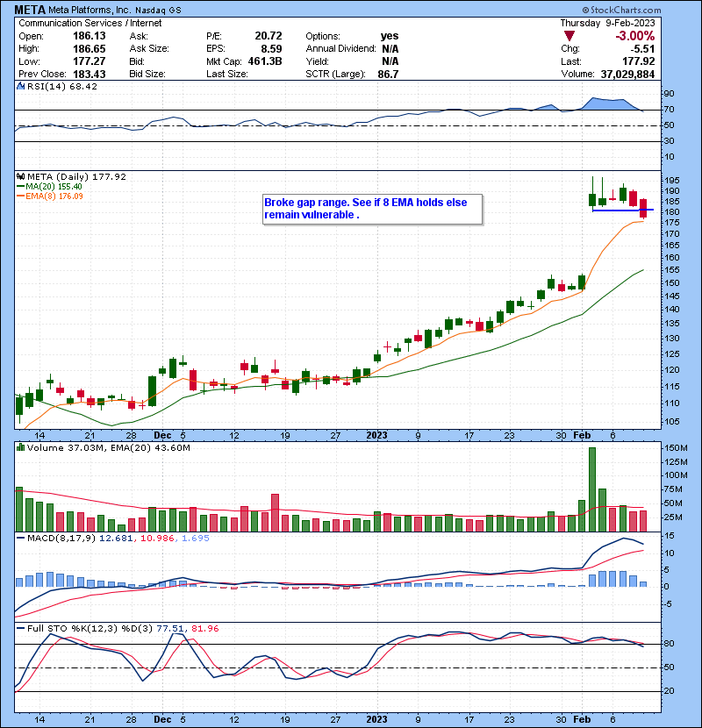The height and width of the screenshot is (728, 702).
Task: Click the last red candlestick near 177
Action: point(643,208)
